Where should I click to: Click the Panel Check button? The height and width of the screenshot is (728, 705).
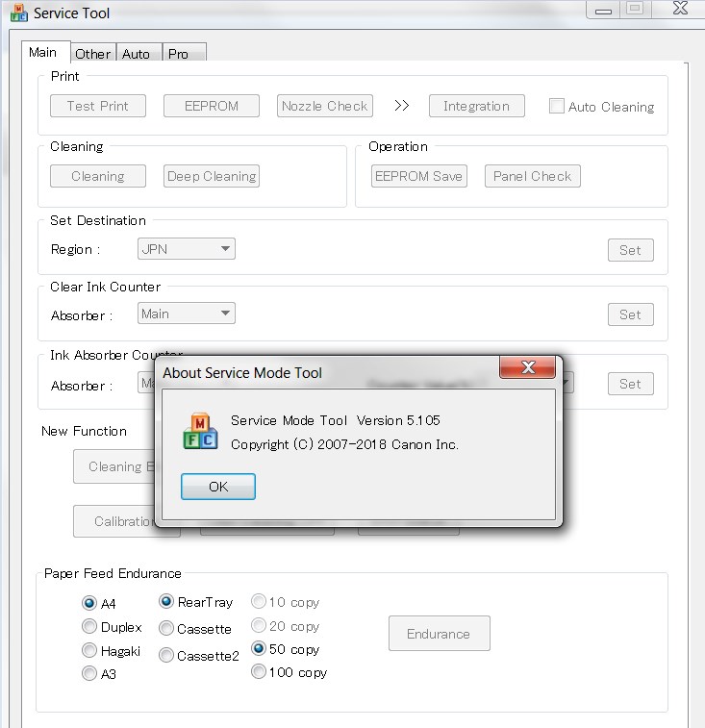[x=533, y=176]
